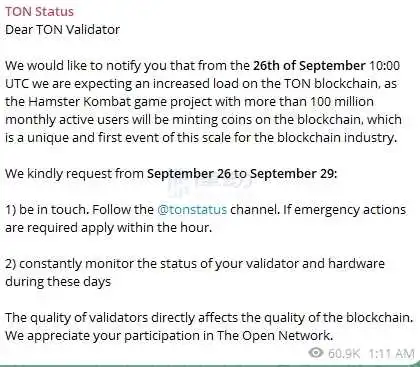Viewport: 420px width, 367px height.
Task: Click the eye views icon
Action: point(315,352)
